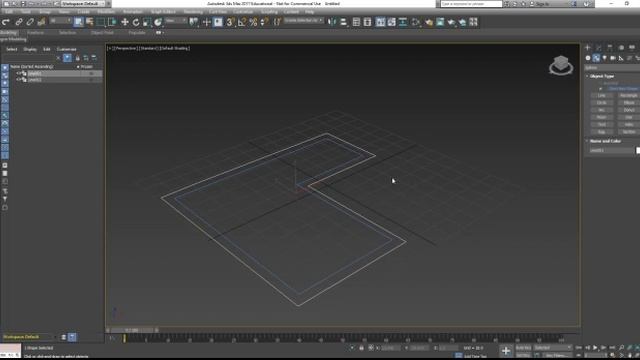640x360 pixels.
Task: Select the Cameras create category
Action: click(613, 58)
